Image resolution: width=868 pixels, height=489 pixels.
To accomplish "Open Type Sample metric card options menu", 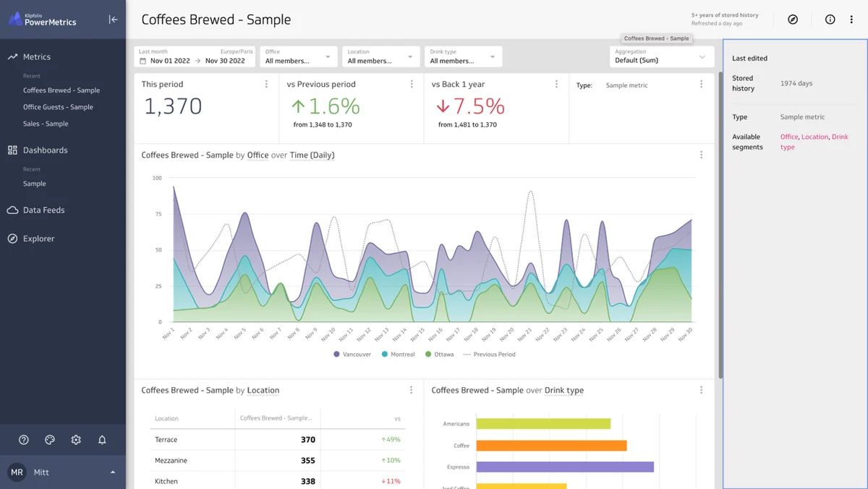I will pyautogui.click(x=701, y=85).
